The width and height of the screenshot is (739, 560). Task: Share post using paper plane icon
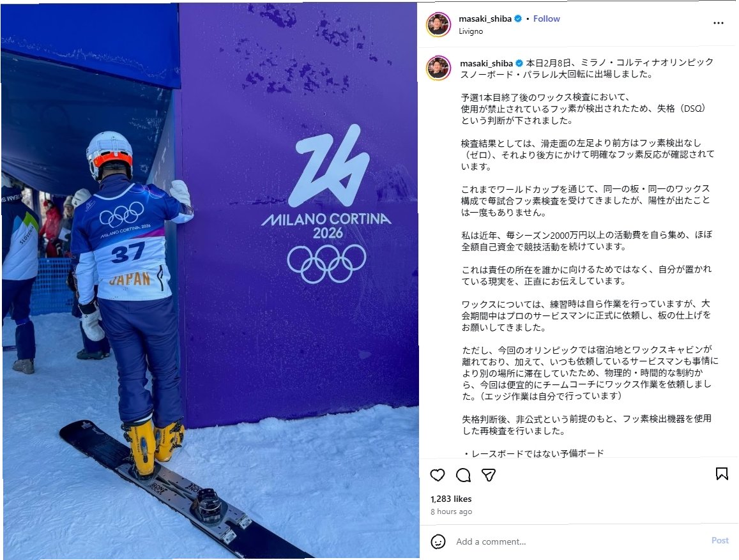pyautogui.click(x=489, y=474)
